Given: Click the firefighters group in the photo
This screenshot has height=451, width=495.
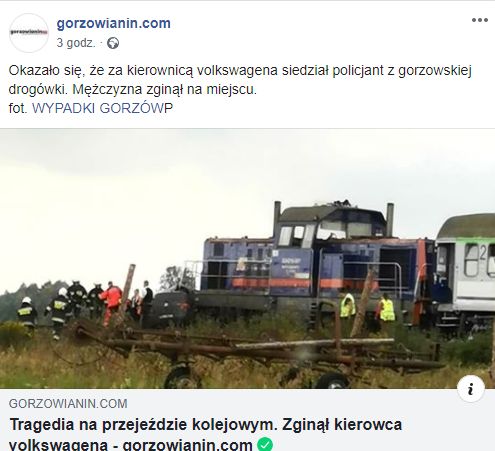Looking at the screenshot, I should (x=70, y=305).
